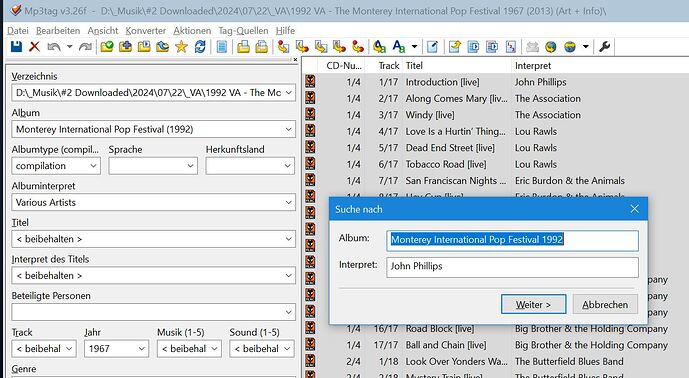Click the change directory folder icon
Screen dimensions: 689x378
coord(107,47)
